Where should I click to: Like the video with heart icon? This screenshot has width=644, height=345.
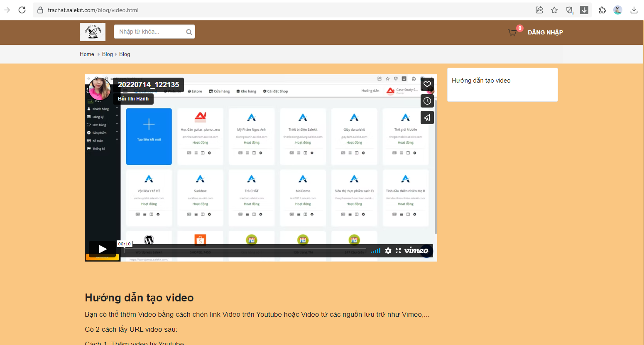[x=427, y=85]
